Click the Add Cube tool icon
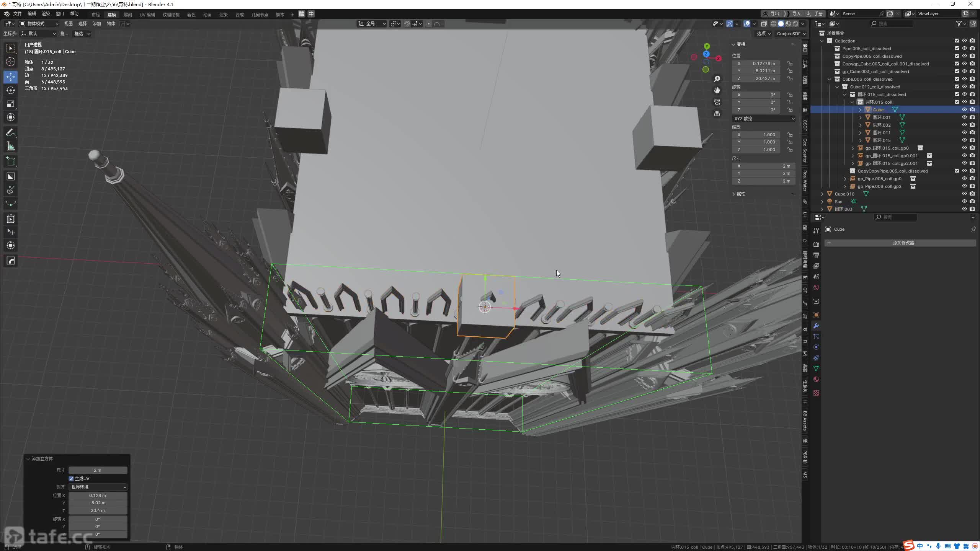 (x=11, y=161)
